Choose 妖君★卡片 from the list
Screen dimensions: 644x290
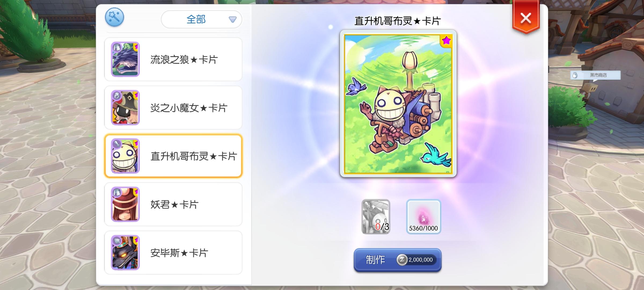click(x=173, y=204)
